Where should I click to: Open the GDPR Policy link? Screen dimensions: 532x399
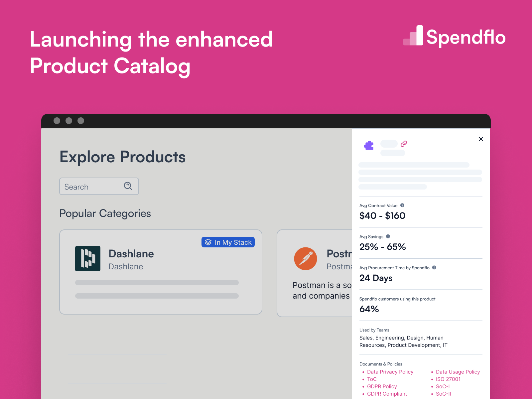pos(382,386)
